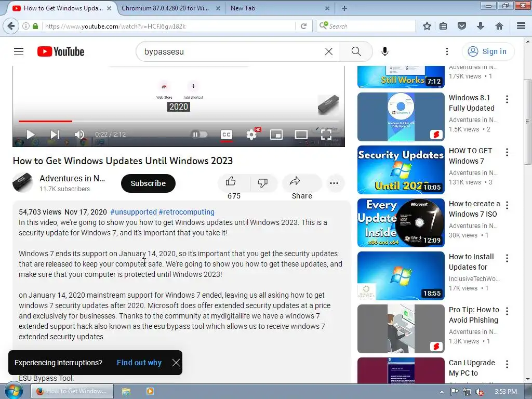The image size is (532, 399).
Task: Sign in to YouTube
Action: [488, 51]
